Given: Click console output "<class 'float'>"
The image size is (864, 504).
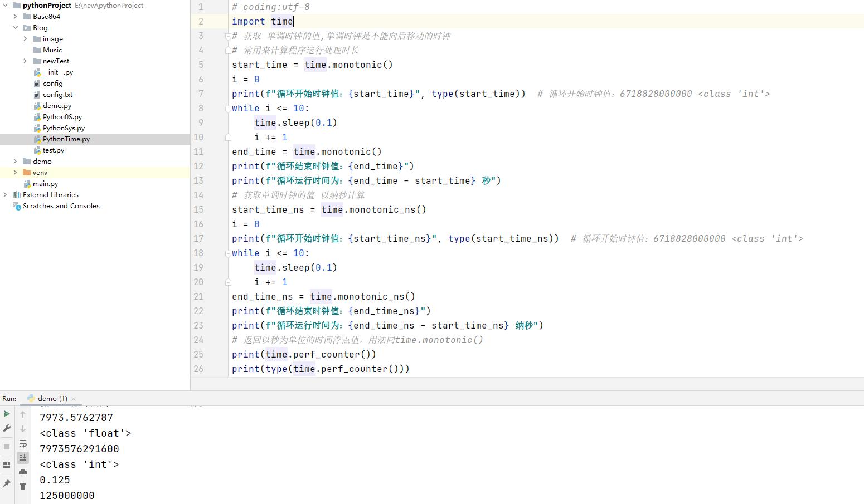Looking at the screenshot, I should coord(85,433).
